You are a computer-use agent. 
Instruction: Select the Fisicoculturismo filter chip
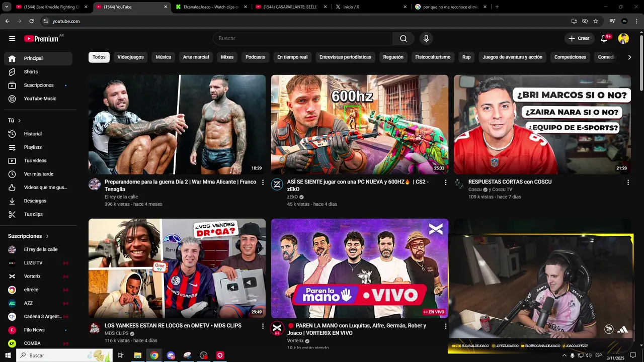coord(433,57)
